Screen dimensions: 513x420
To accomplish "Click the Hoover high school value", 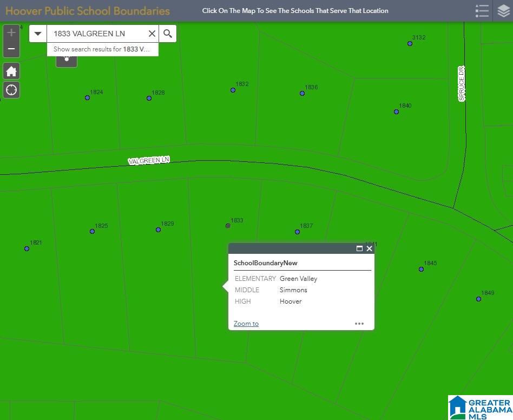I will coord(291,301).
